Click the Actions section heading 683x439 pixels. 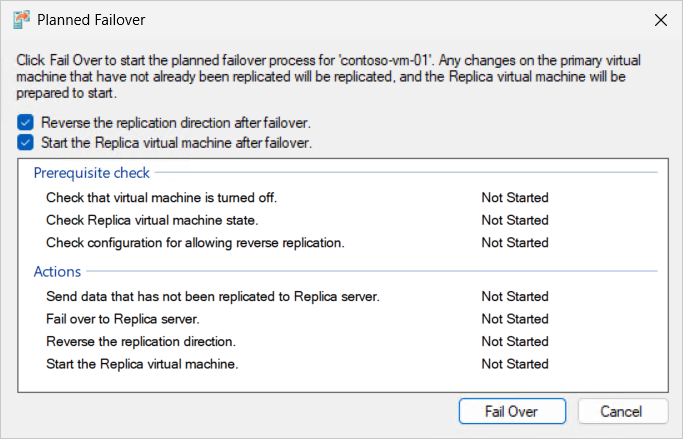(x=57, y=272)
